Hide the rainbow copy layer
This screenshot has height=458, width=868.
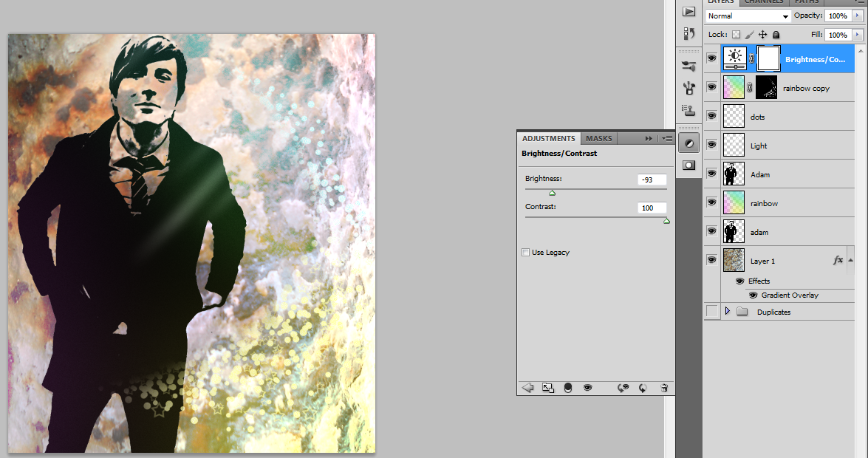click(712, 87)
